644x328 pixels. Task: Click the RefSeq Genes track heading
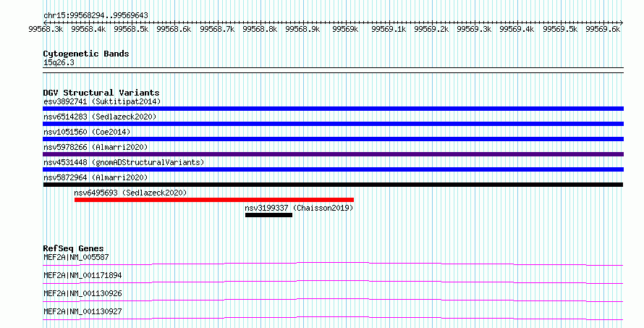click(74, 248)
